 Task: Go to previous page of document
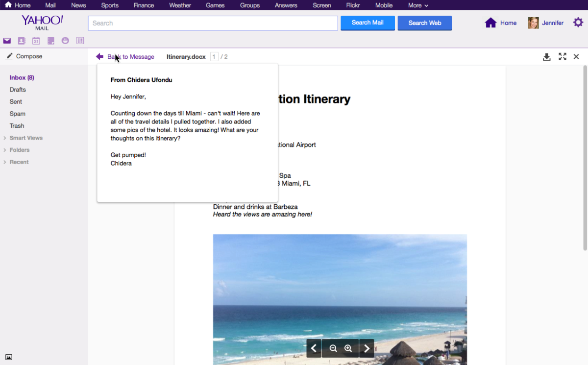coord(314,348)
